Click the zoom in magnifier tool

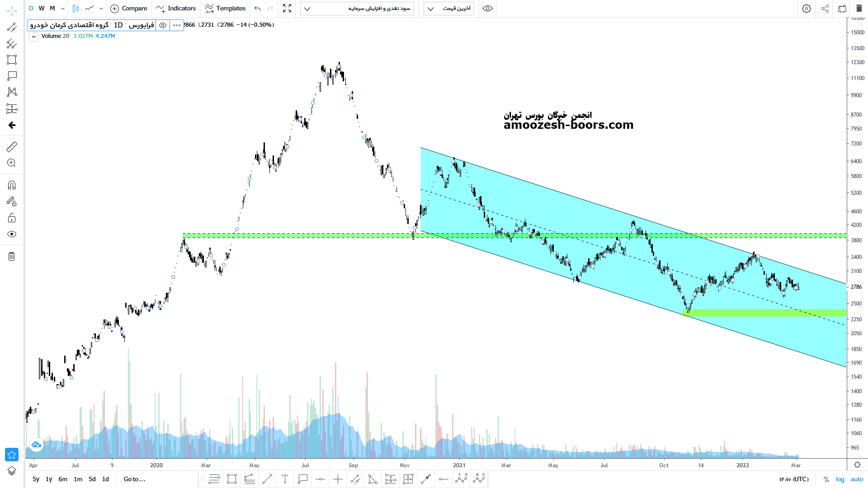(12, 163)
